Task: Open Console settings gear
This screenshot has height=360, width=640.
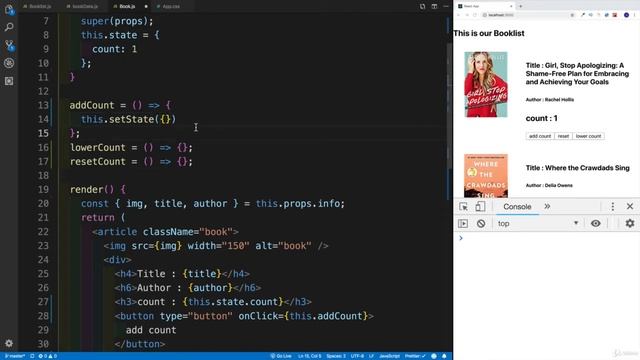Action: (630, 224)
